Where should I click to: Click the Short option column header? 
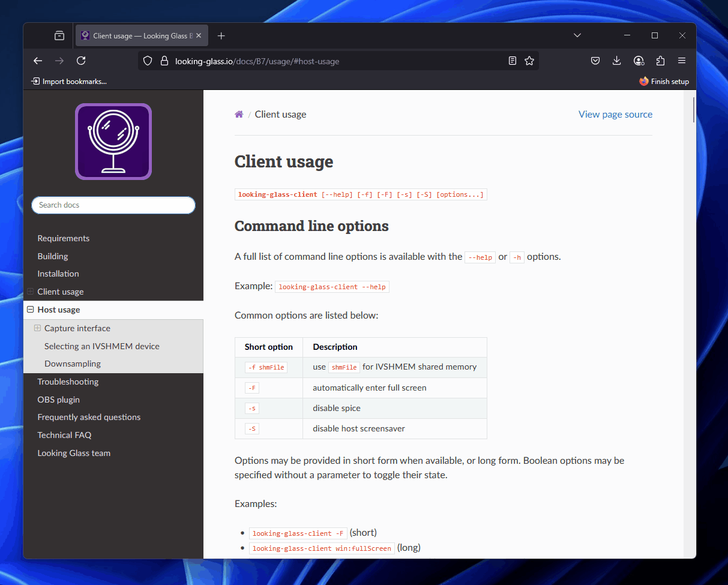(x=269, y=347)
